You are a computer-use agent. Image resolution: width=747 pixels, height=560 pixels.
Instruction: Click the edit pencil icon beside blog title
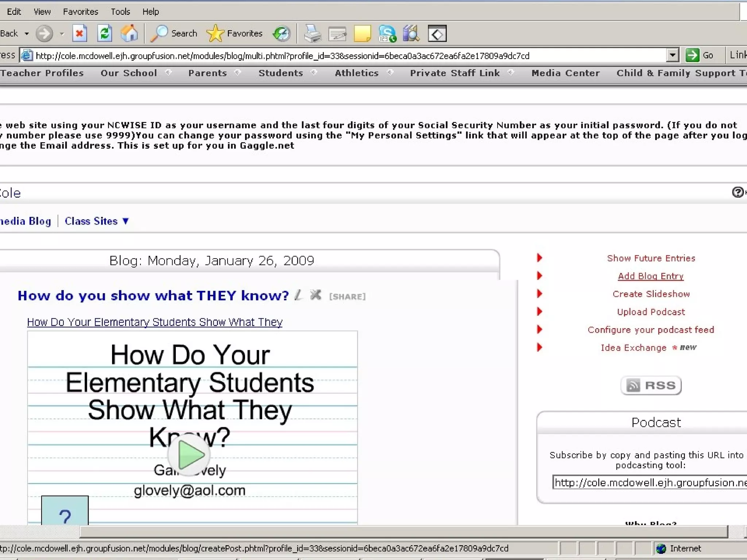pyautogui.click(x=299, y=295)
